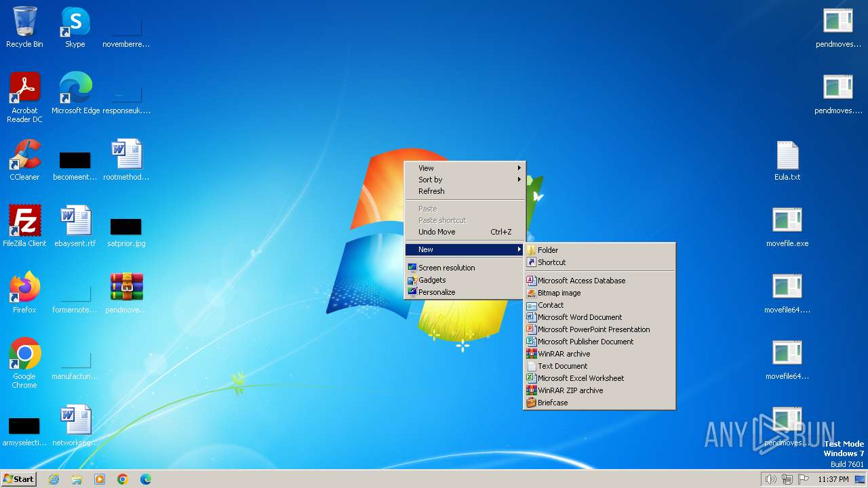Click the volume speaker tray icon
Screen dimensions: 868x488
770,479
